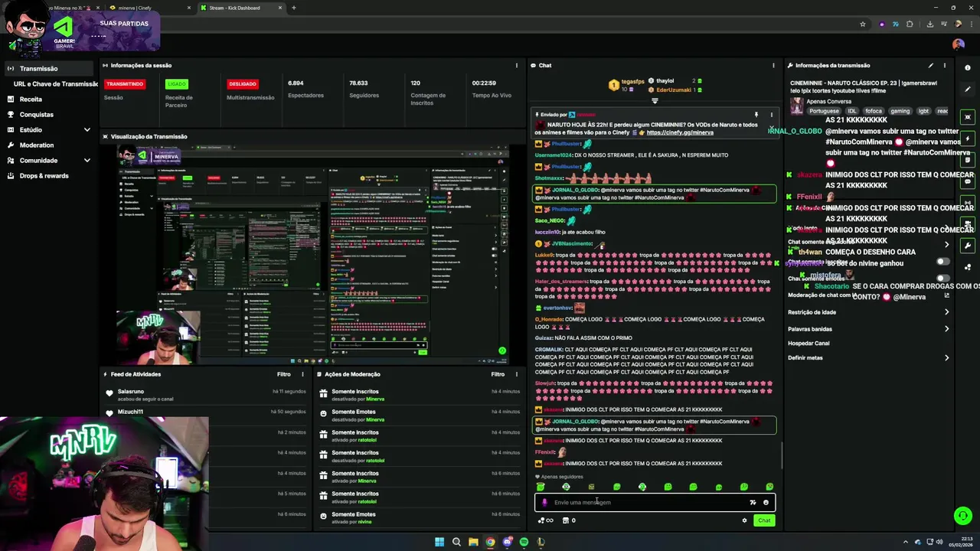Expand Definir metas setting

click(x=946, y=358)
